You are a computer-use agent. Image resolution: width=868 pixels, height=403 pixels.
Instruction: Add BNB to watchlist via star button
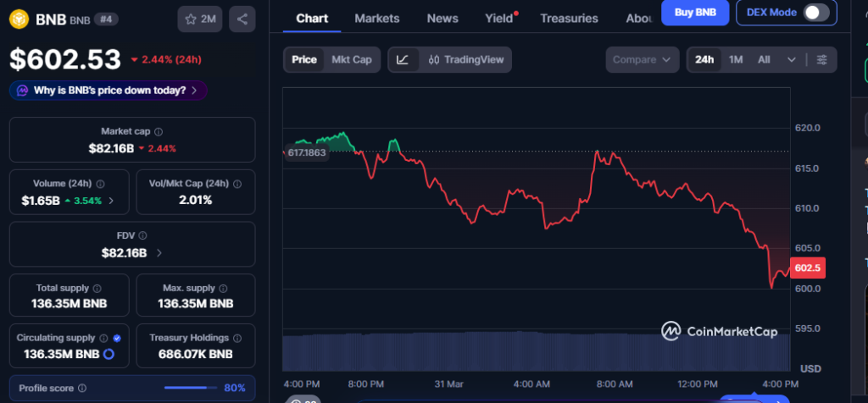pyautogui.click(x=201, y=19)
